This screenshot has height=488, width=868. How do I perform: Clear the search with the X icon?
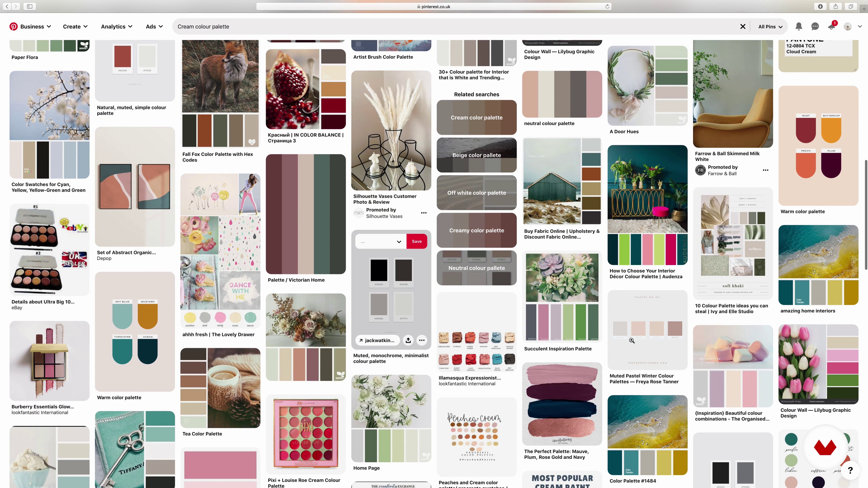pos(743,27)
